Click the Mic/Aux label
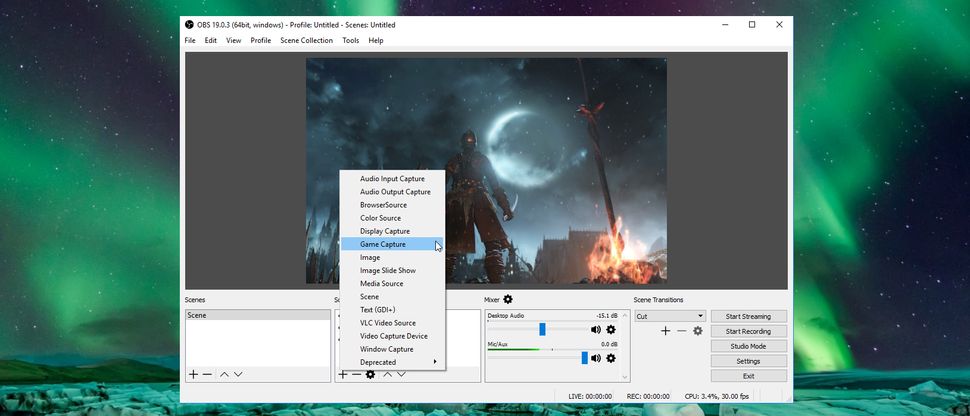The height and width of the screenshot is (416, 970). 497,344
